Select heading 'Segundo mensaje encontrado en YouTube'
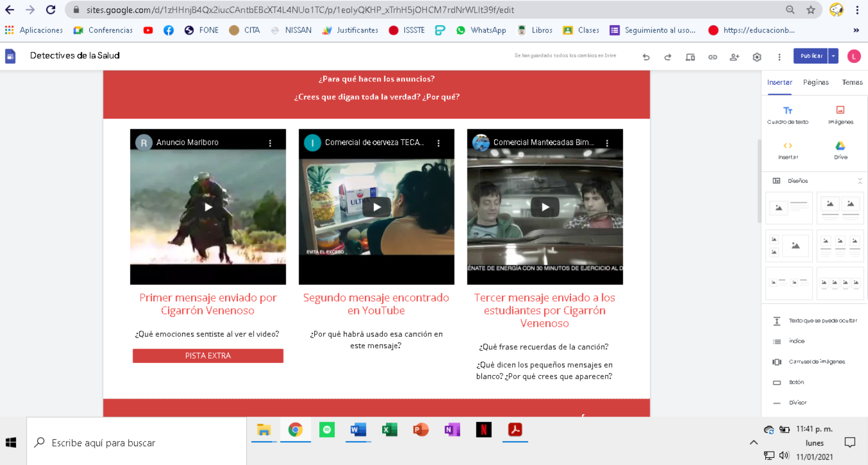 376,304
